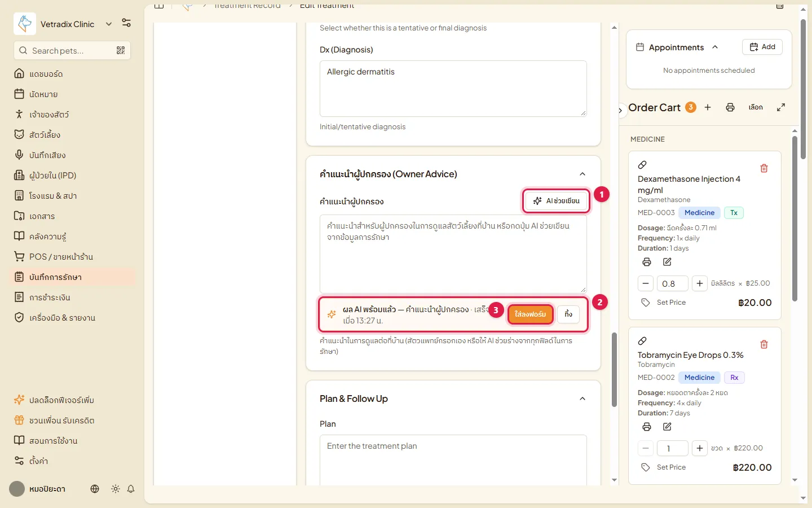Viewport: 812px width, 508px height.
Task: Open การชำระเงิน in the sidebar
Action: pos(72,297)
